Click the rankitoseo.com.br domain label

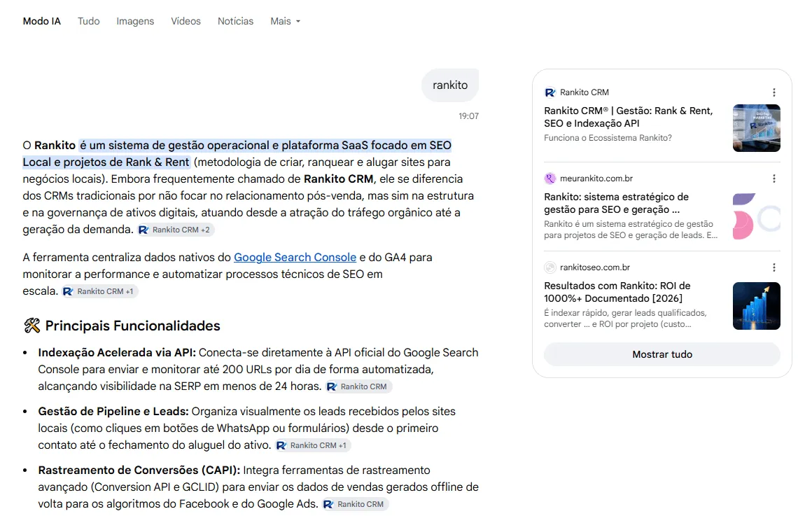click(x=595, y=267)
